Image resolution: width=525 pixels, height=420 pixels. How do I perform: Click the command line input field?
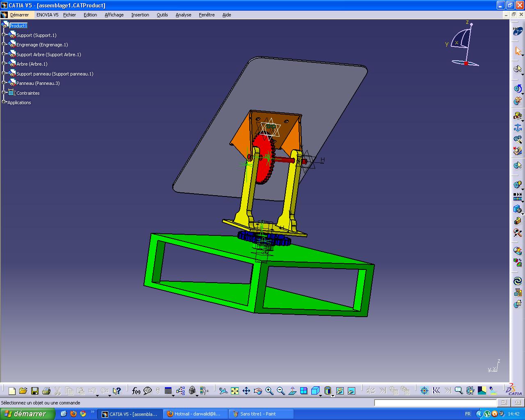pyautogui.click(x=436, y=403)
